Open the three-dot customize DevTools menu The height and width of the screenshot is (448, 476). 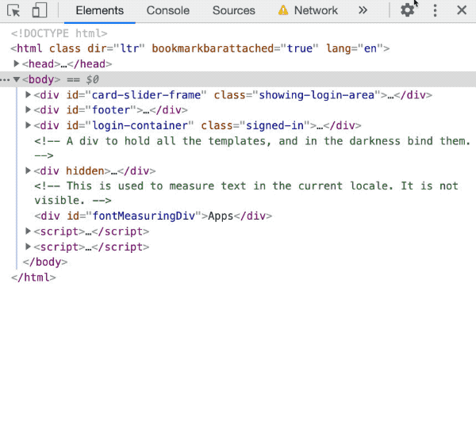(435, 10)
